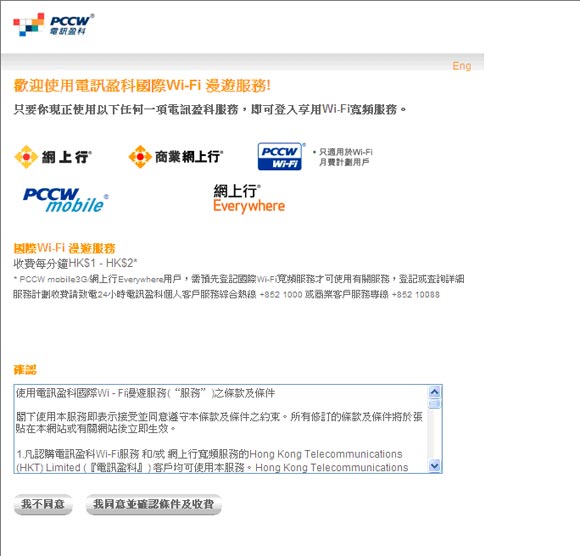This screenshot has width=580, height=556.
Task: Click the 我不同意 disagree button
Action: click(x=43, y=504)
